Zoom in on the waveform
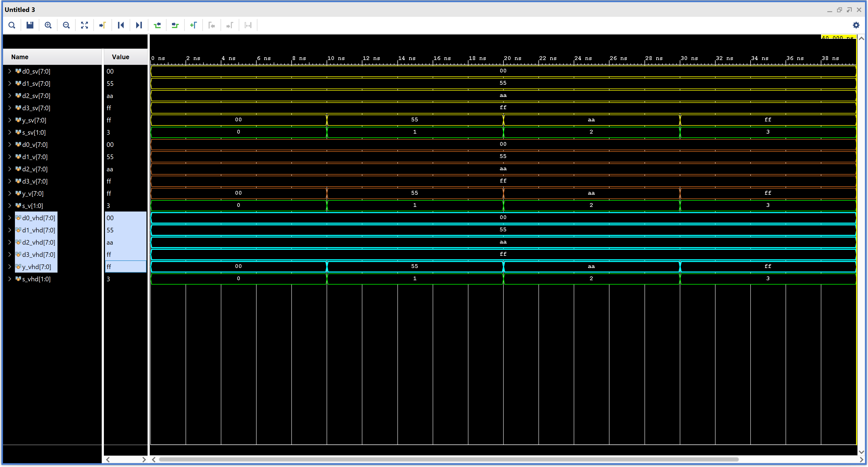This screenshot has width=868, height=467. [x=48, y=25]
